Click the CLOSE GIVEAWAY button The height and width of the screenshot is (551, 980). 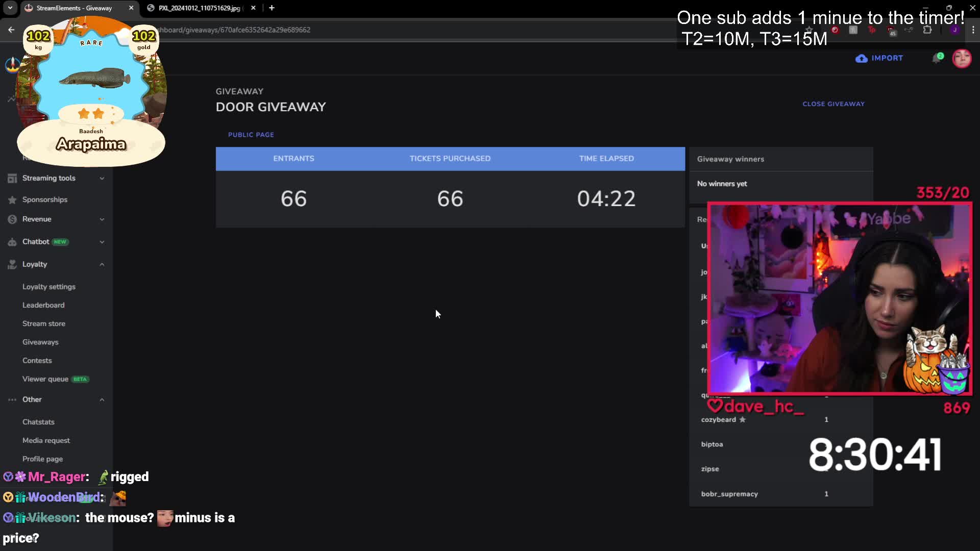coord(833,104)
